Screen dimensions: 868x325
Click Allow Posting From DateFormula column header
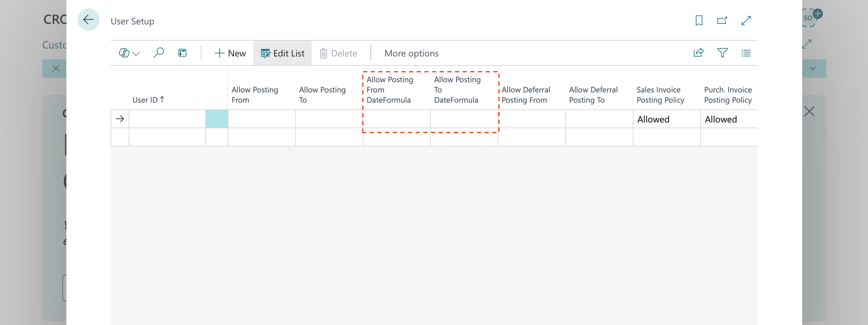[x=389, y=90]
